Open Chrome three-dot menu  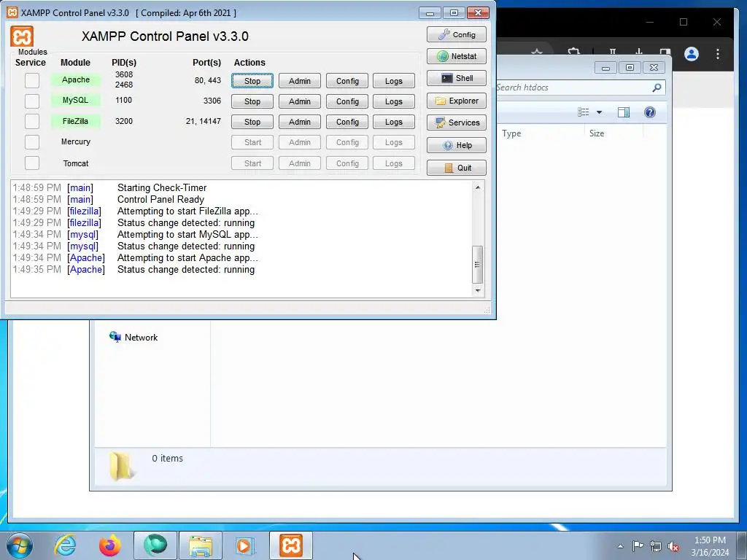(x=718, y=54)
